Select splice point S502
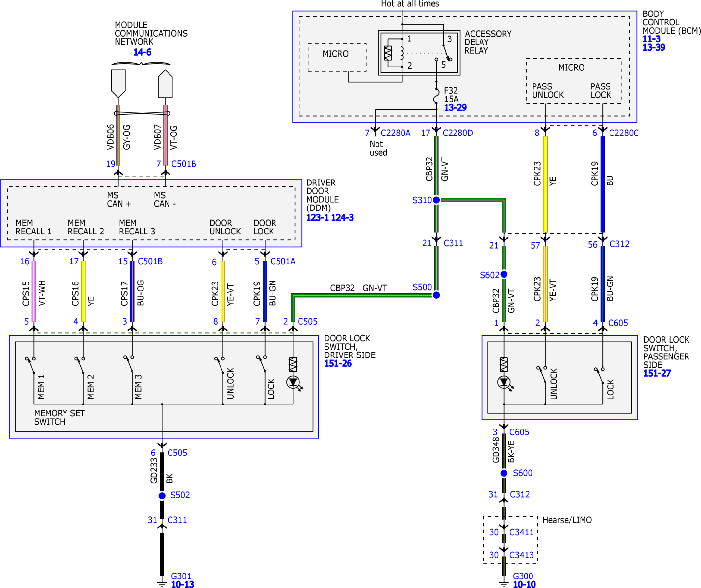The width and height of the screenshot is (701, 588). point(162,496)
